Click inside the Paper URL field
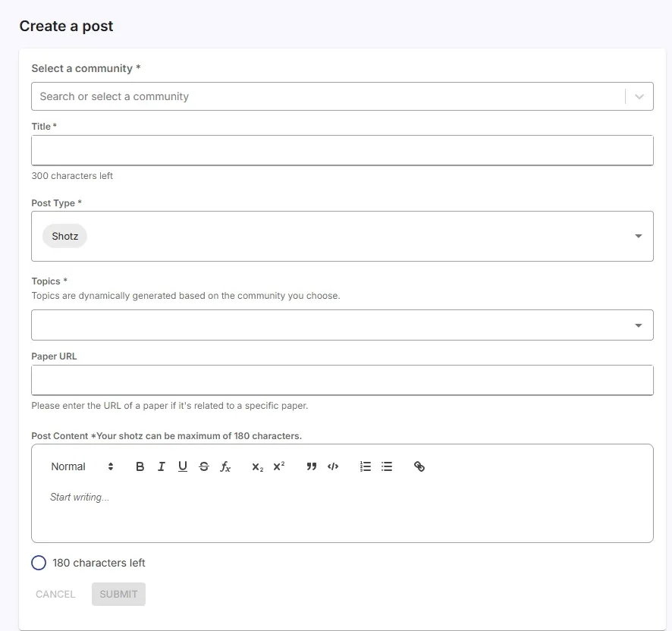The height and width of the screenshot is (631, 672). coord(341,379)
